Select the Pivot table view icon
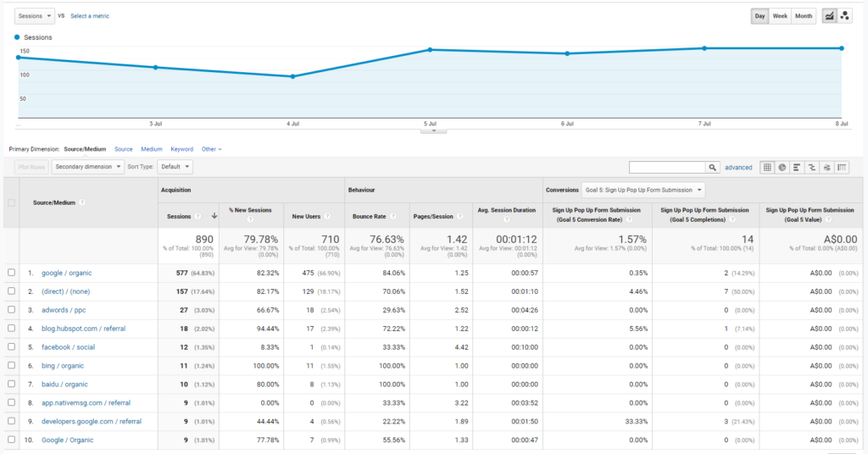The height and width of the screenshot is (454, 868). point(842,167)
